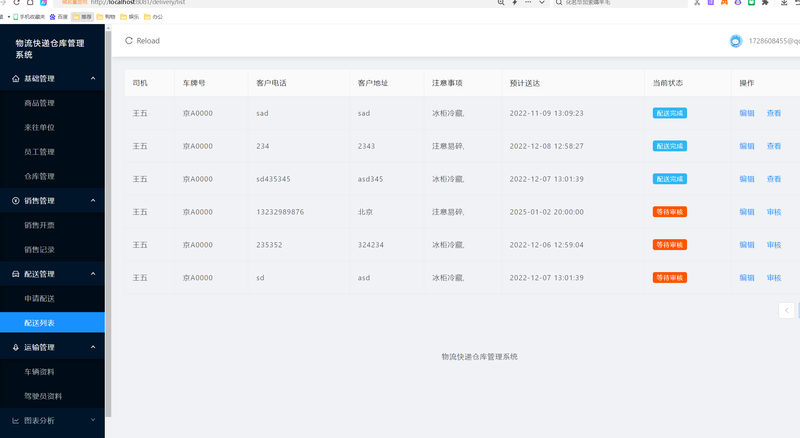Click 编辑 in the sd435345 row
The height and width of the screenshot is (438, 800).
click(x=747, y=179)
